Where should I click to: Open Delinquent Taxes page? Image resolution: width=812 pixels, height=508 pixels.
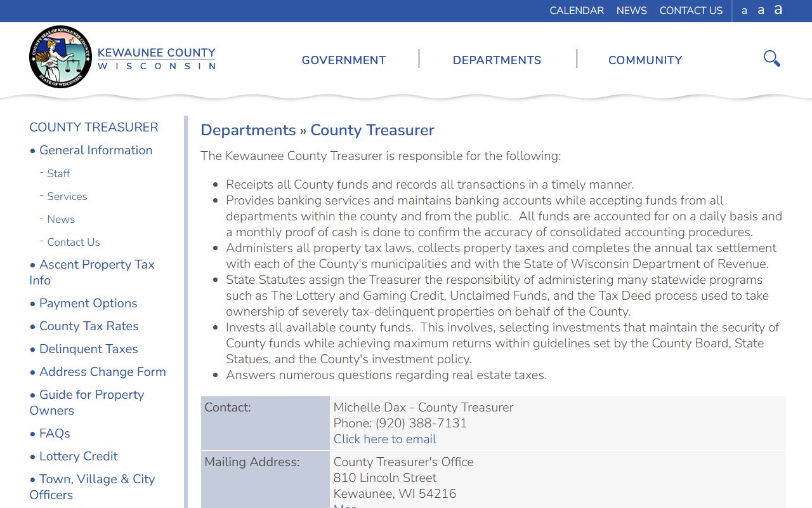[89, 349]
